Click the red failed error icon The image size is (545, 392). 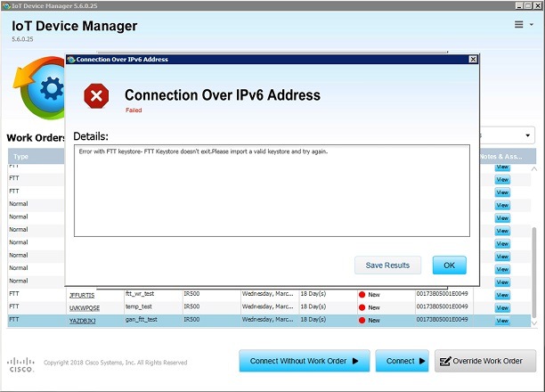coord(96,95)
